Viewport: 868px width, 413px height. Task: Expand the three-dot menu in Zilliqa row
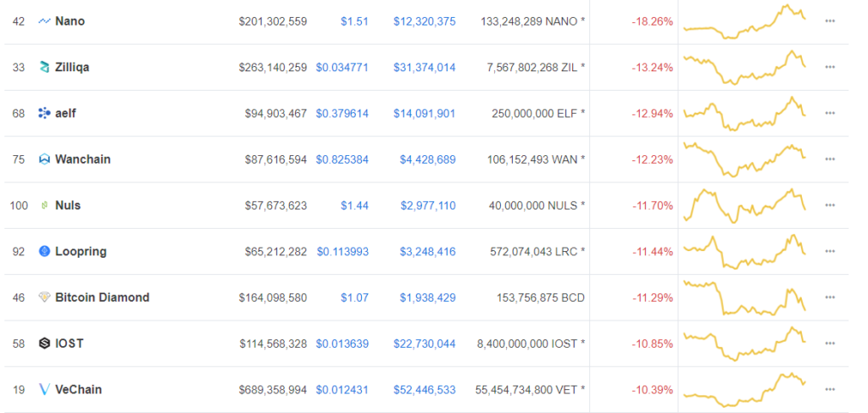click(x=829, y=67)
